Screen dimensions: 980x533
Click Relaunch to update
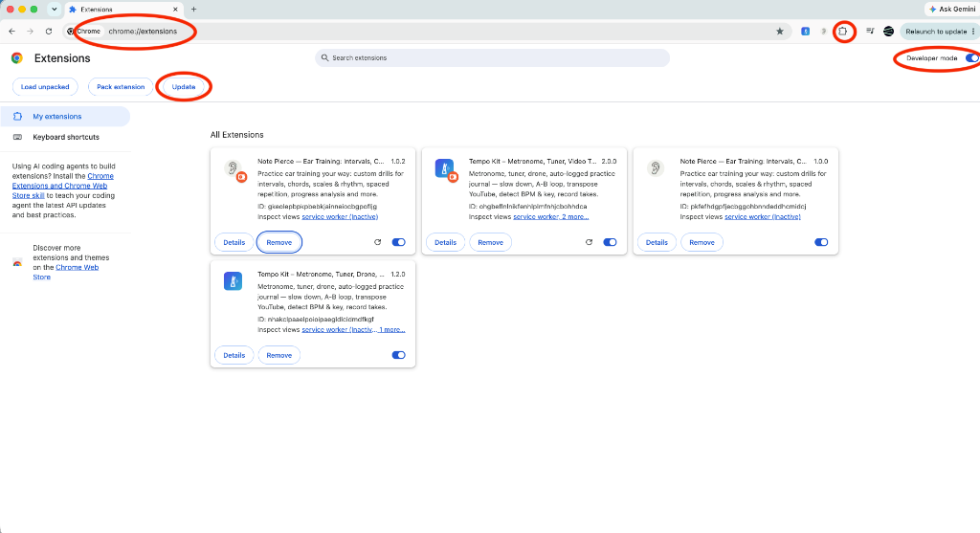(x=936, y=32)
